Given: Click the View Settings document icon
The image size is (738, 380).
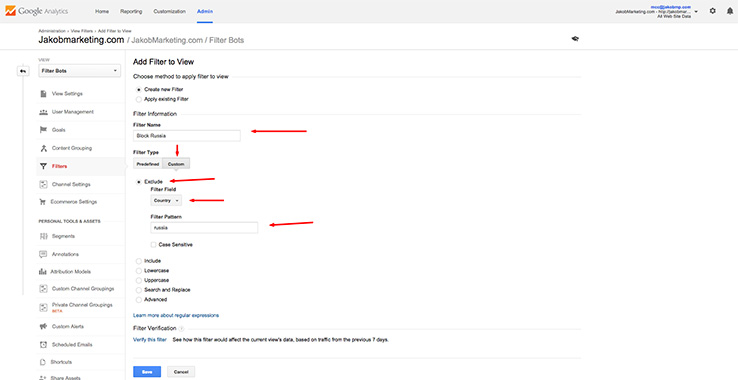Looking at the screenshot, I should click(x=43, y=94).
